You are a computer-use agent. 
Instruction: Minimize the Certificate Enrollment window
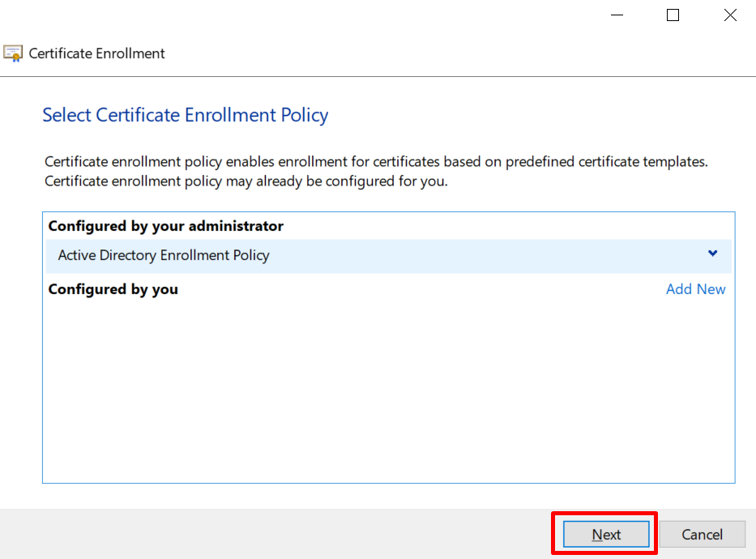(x=617, y=15)
